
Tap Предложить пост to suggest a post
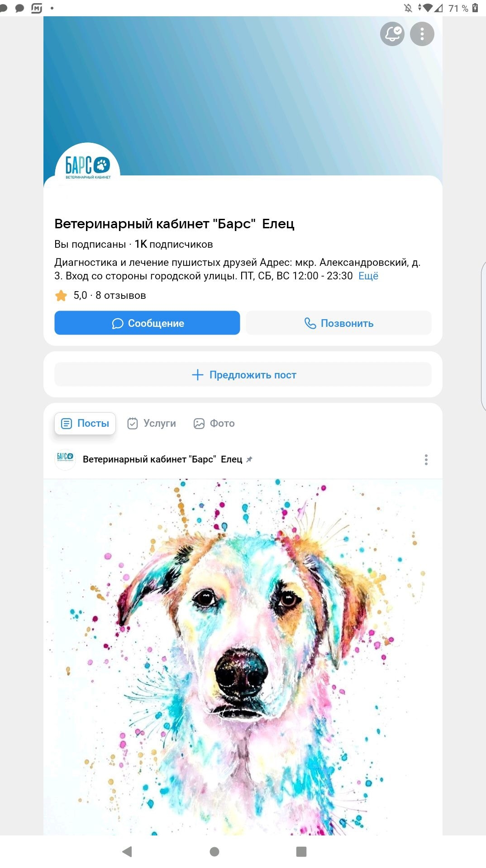[243, 374]
